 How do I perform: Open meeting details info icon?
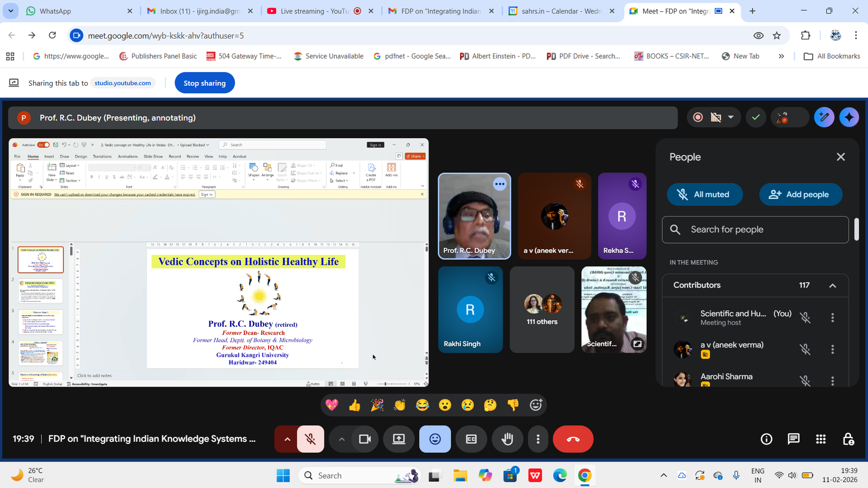pyautogui.click(x=766, y=439)
